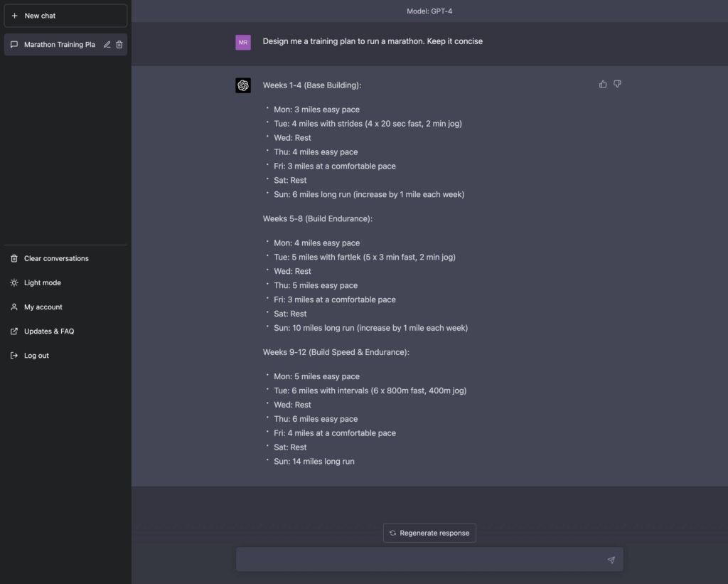
Task: Toggle Light mode in the sidebar
Action: point(42,282)
